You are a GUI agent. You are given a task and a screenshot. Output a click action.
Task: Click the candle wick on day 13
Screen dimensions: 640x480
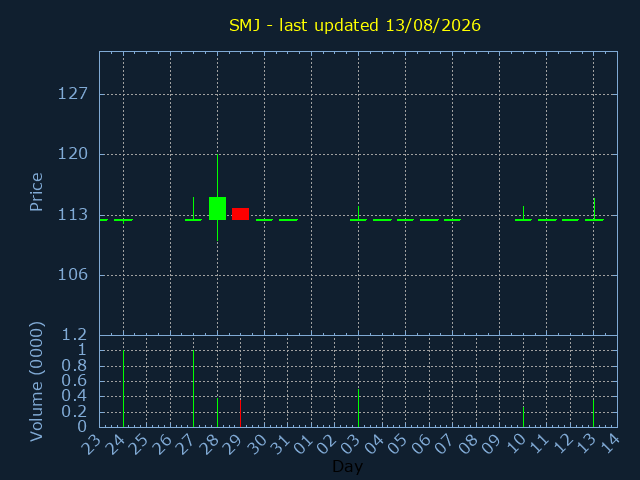594,209
